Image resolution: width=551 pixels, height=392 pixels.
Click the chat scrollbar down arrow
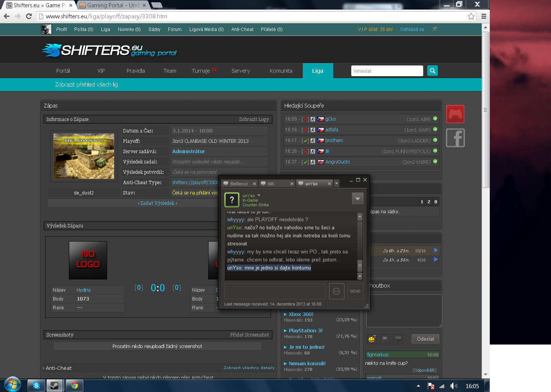coord(360,276)
